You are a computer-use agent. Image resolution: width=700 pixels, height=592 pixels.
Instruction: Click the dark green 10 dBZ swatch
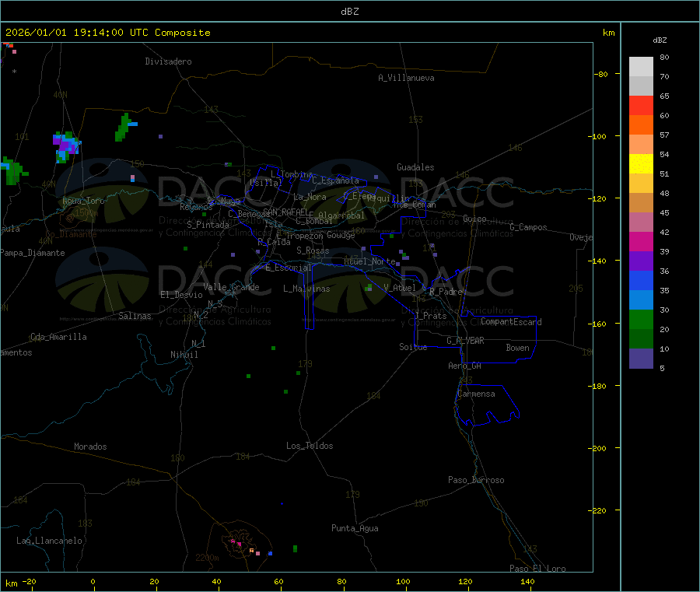641,338
